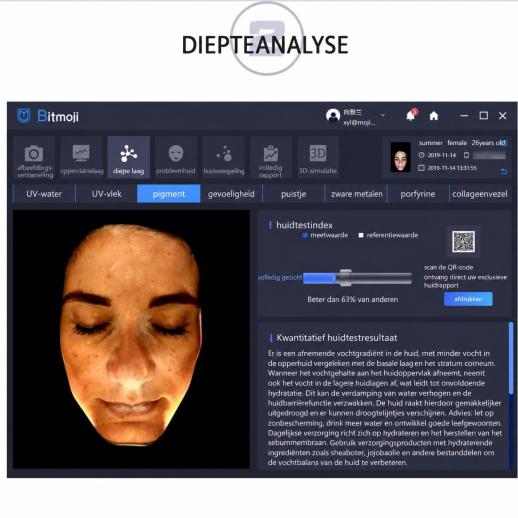Launch the 3D-simulatie icon
Screen dimensions: 518x518
pyautogui.click(x=318, y=153)
